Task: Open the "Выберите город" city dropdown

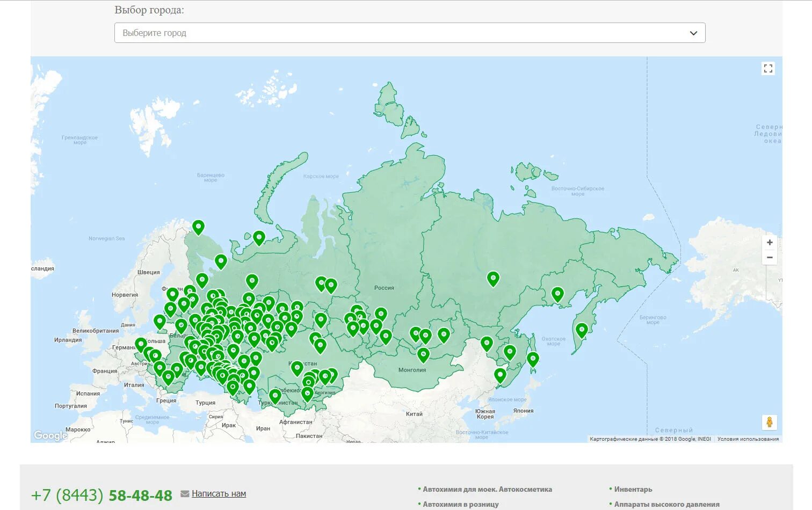Action: tap(409, 33)
